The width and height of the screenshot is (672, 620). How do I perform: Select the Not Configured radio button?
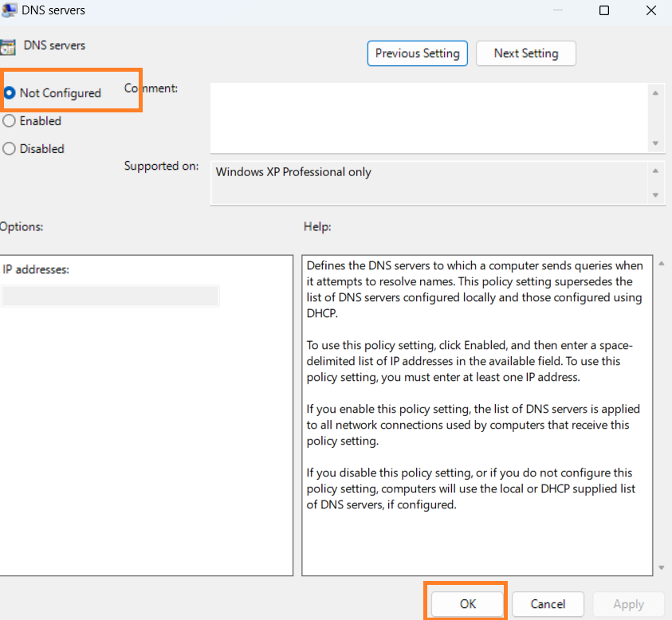click(10, 93)
